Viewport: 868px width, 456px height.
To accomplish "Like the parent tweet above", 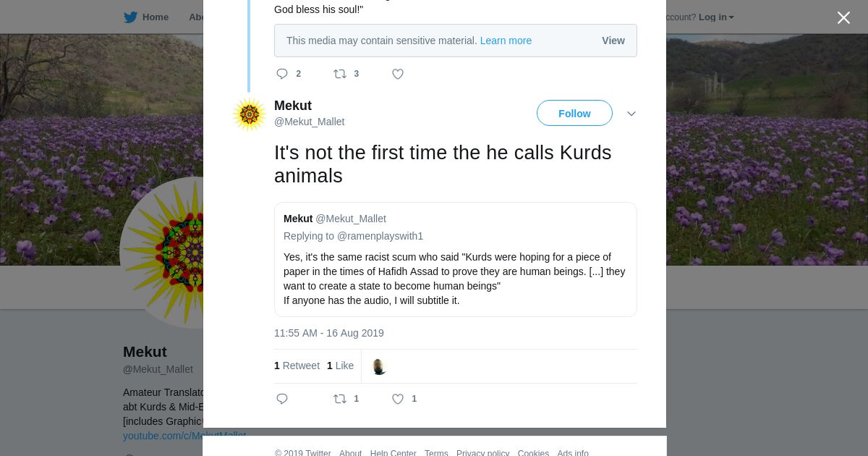I will point(398,74).
